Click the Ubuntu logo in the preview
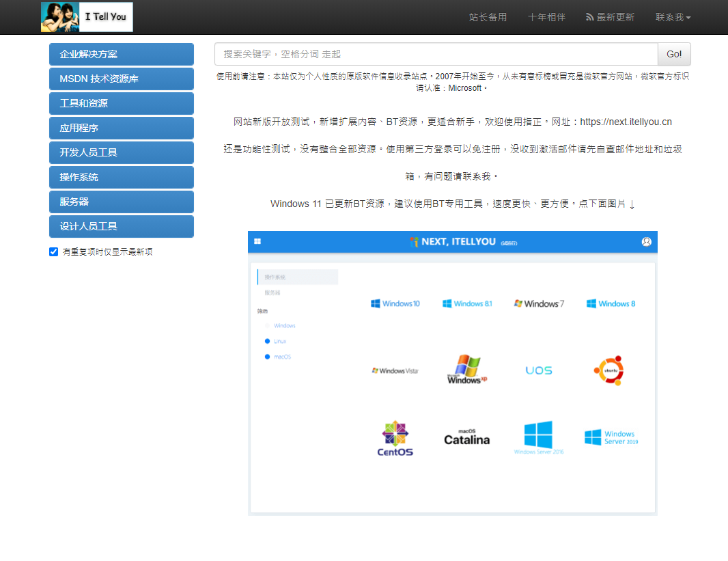 (x=608, y=370)
